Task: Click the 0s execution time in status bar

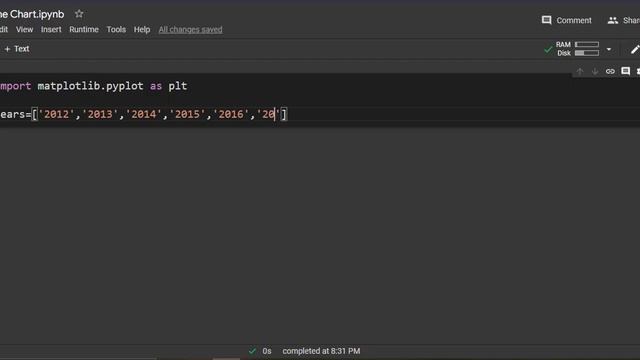Action: 267,351
